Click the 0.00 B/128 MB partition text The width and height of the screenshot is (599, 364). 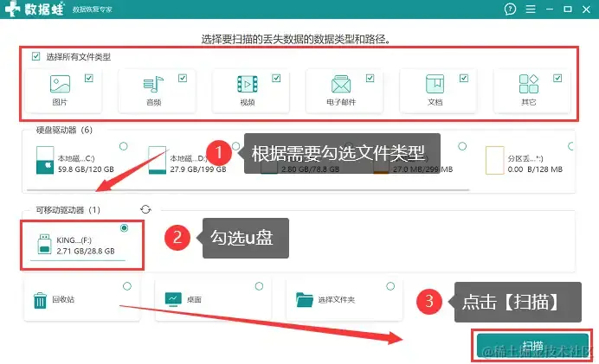[x=535, y=169]
